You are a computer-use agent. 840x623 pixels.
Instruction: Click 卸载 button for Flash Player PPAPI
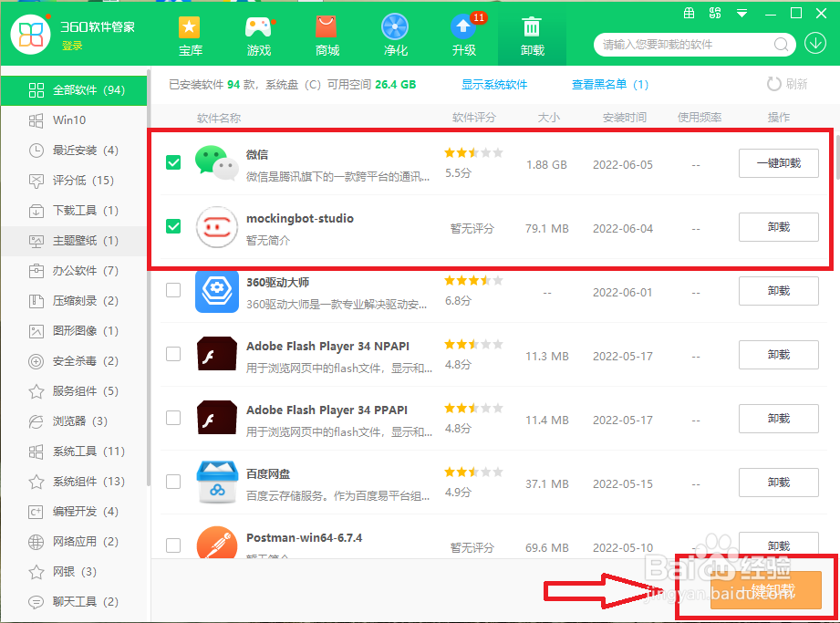click(x=778, y=419)
